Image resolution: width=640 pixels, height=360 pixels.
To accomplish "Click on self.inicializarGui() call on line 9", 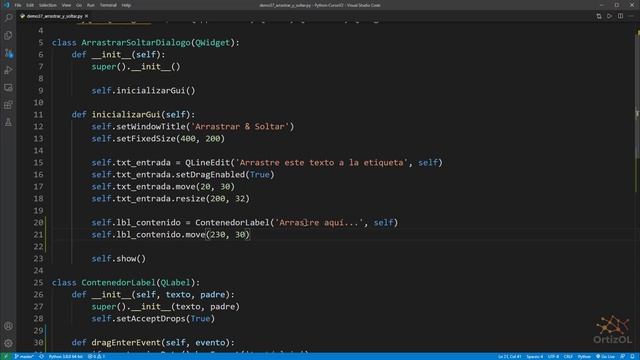I will tap(143, 91).
